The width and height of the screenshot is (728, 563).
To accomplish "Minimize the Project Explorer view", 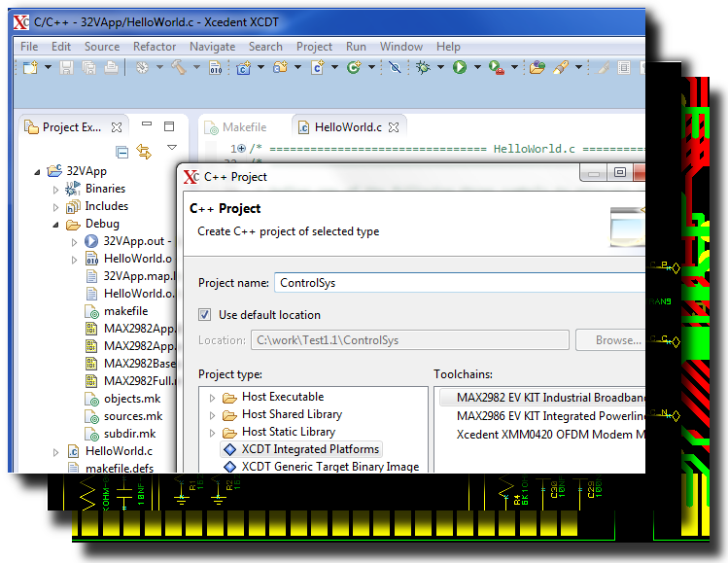I will 147,124.
